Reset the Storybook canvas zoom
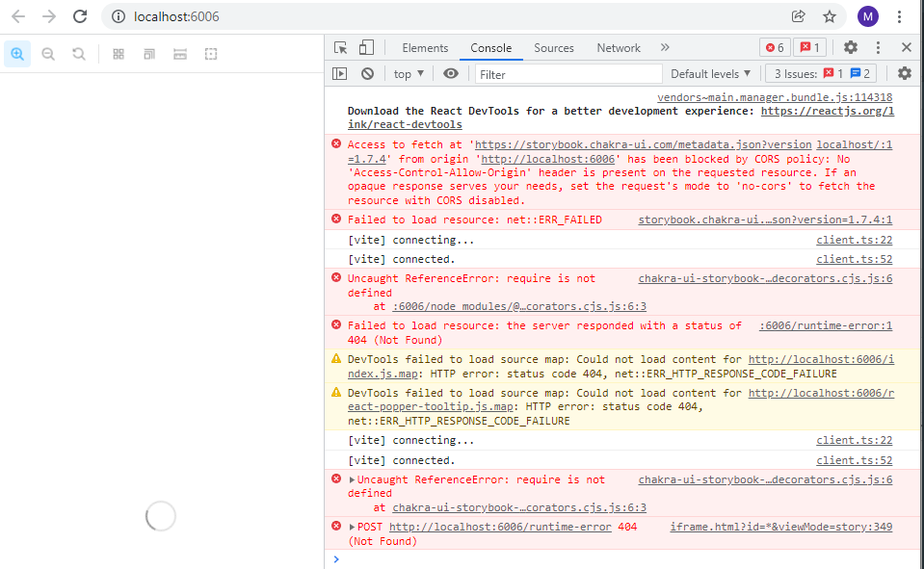This screenshot has width=924, height=569. [79, 53]
